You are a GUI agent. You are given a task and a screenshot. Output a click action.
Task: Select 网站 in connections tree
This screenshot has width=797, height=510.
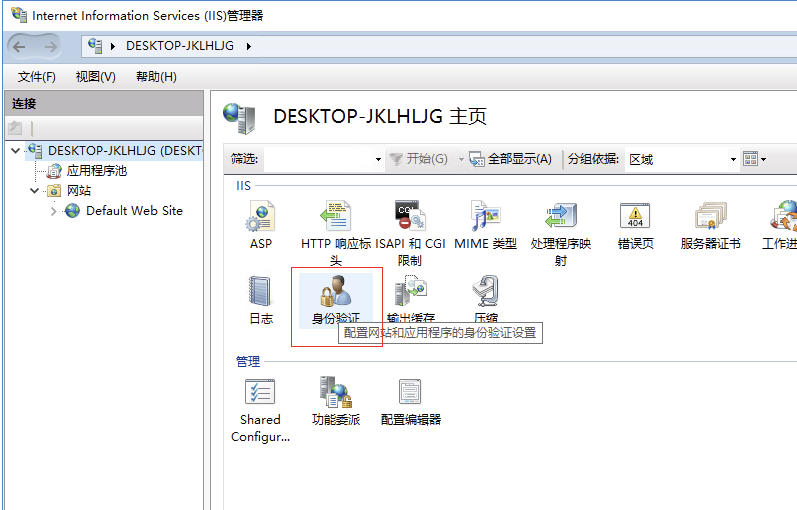click(x=69, y=191)
